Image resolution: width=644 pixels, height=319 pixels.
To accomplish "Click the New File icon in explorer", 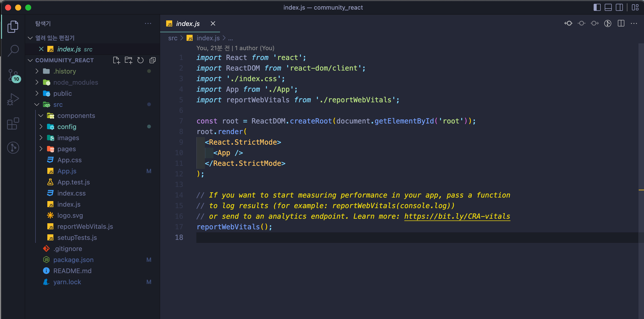I will [116, 60].
